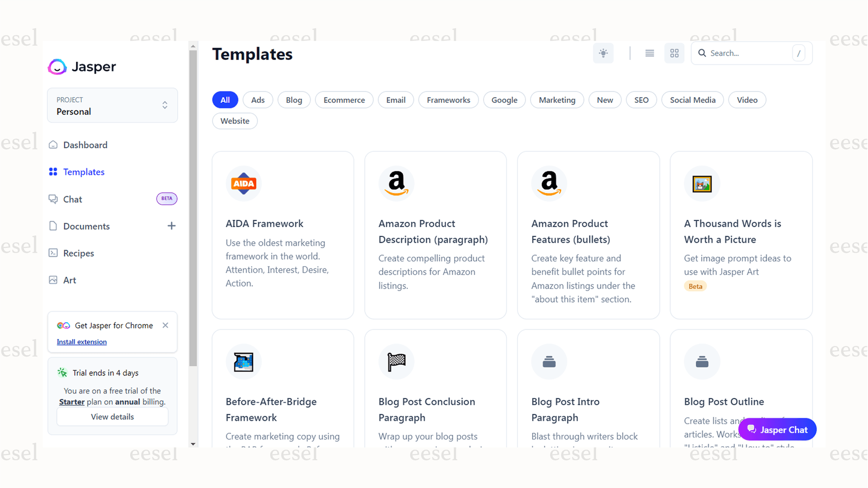View details of the Starter trial plan
Image resolution: width=868 pixels, height=488 pixels.
112,416
